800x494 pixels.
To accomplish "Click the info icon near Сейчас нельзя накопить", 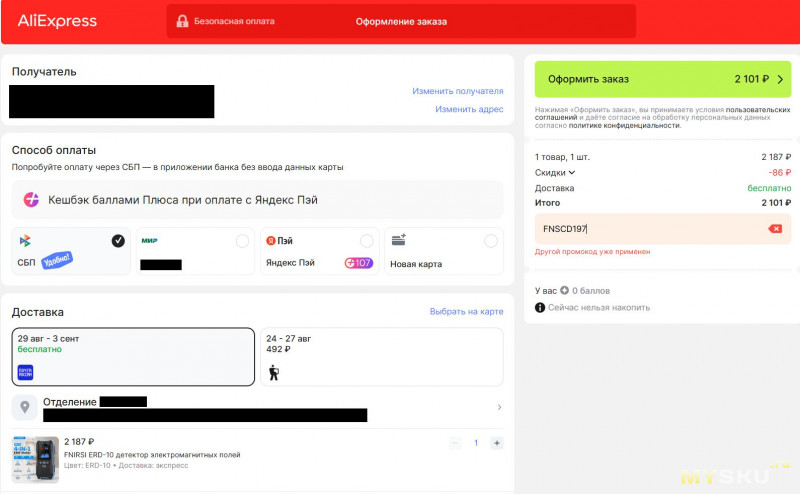I will pos(540,307).
